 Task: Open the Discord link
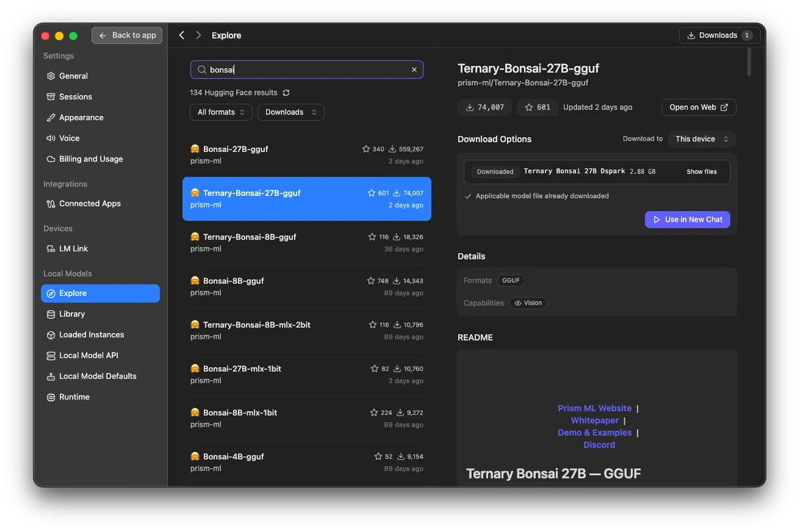click(599, 445)
